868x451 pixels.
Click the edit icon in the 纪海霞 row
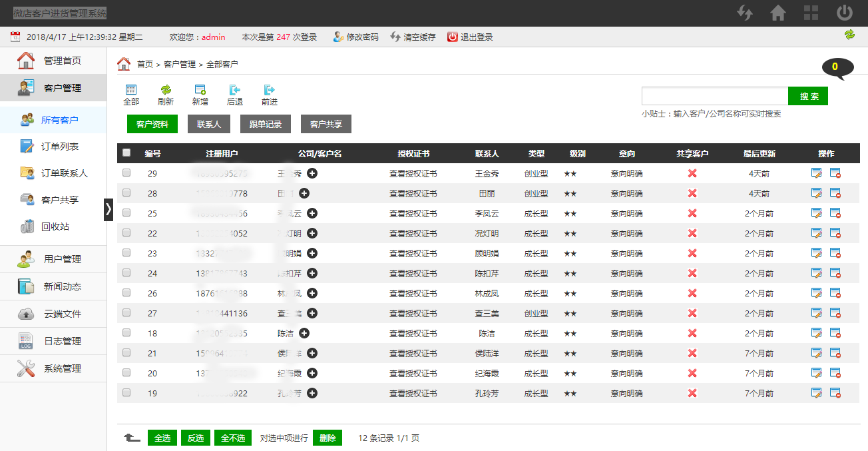(817, 373)
